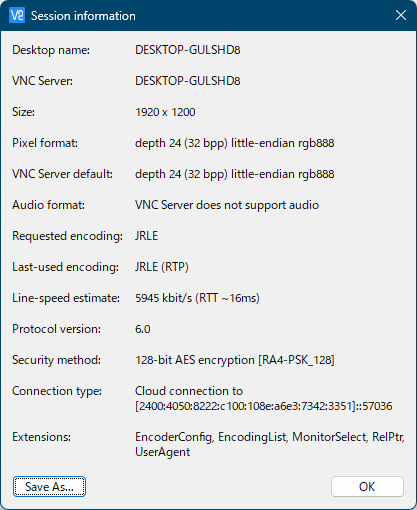Image resolution: width=417 pixels, height=510 pixels.
Task: Confirm with the OK button
Action: tap(367, 486)
